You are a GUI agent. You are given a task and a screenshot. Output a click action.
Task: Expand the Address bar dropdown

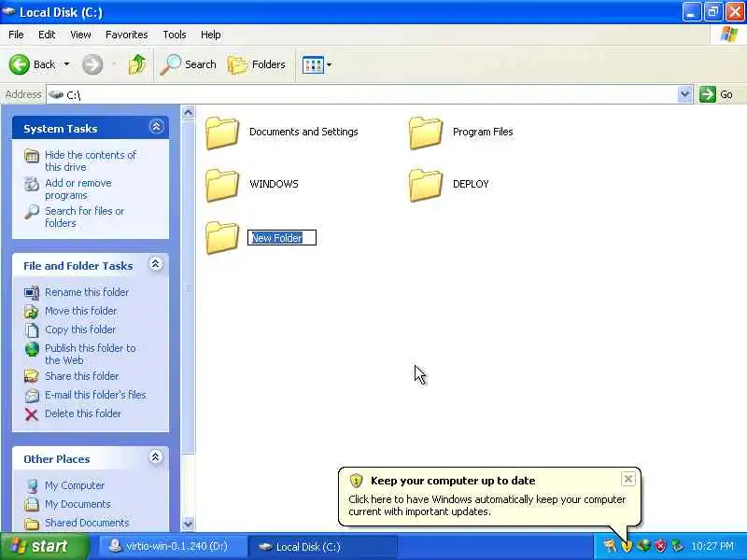(684, 94)
